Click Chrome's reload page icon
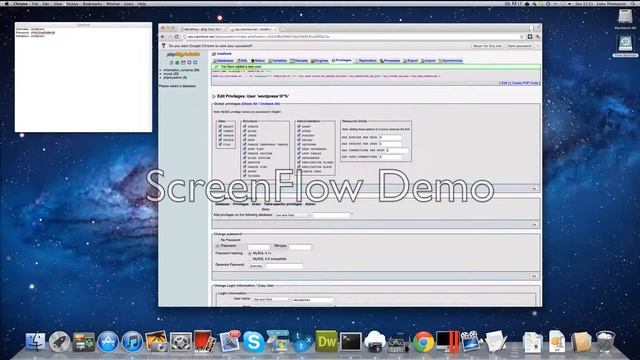The width and height of the screenshot is (640, 360). pyautogui.click(x=177, y=37)
